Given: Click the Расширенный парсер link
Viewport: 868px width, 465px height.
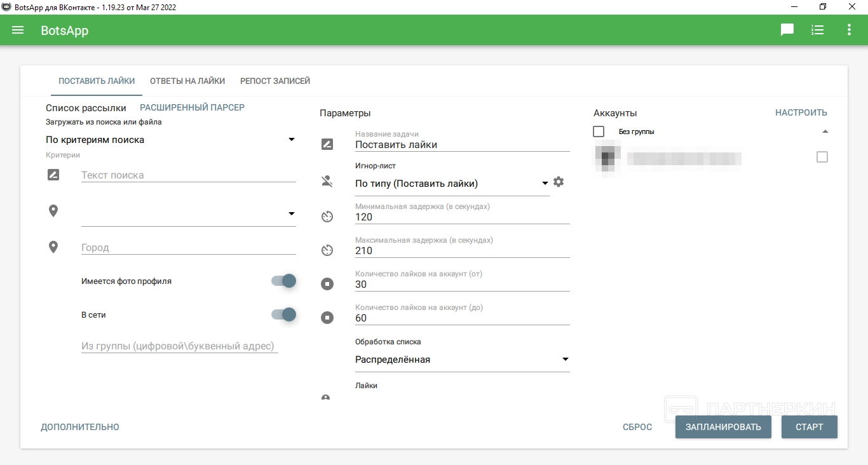Looking at the screenshot, I should (192, 107).
